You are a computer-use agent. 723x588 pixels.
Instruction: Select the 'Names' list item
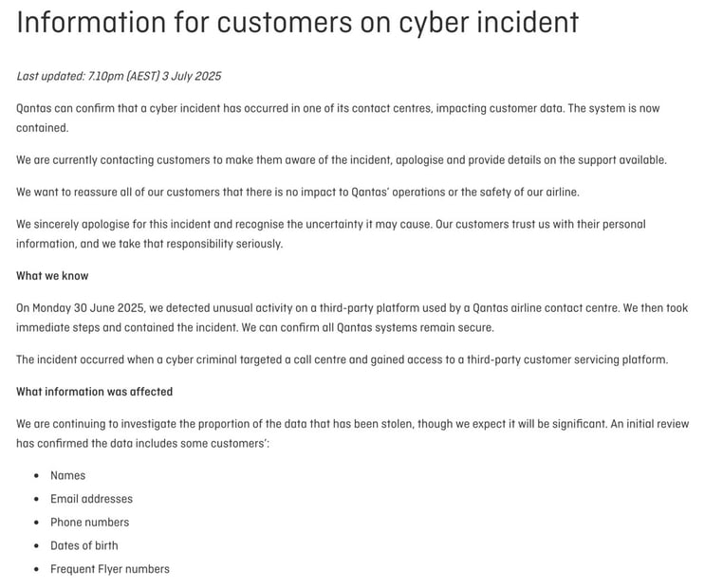tap(67, 475)
